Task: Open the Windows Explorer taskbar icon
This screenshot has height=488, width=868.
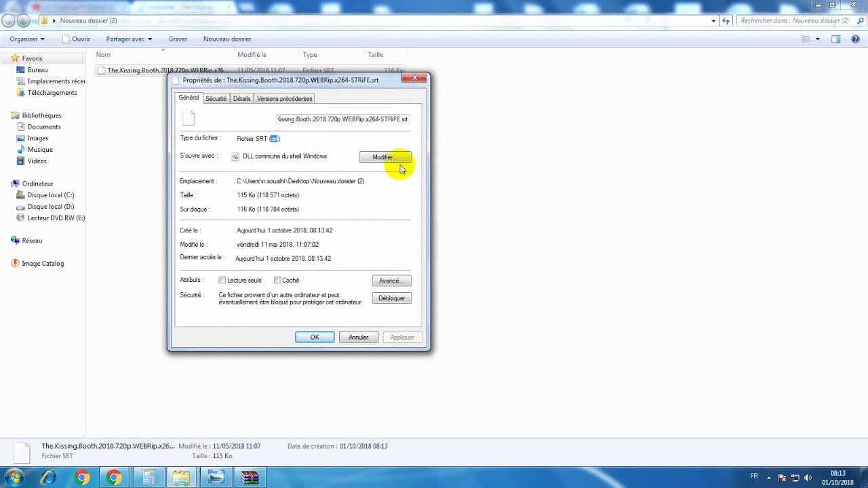Action: pyautogui.click(x=182, y=478)
